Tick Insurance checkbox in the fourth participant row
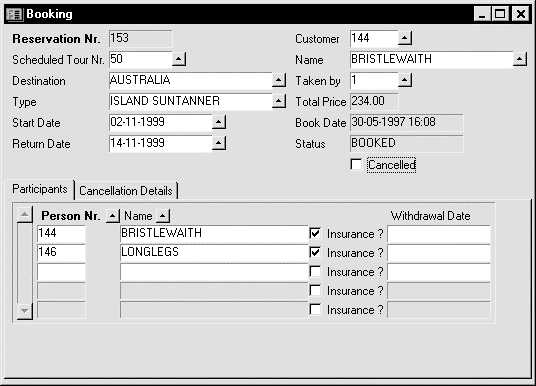The height and width of the screenshot is (386, 536). pyautogui.click(x=315, y=290)
